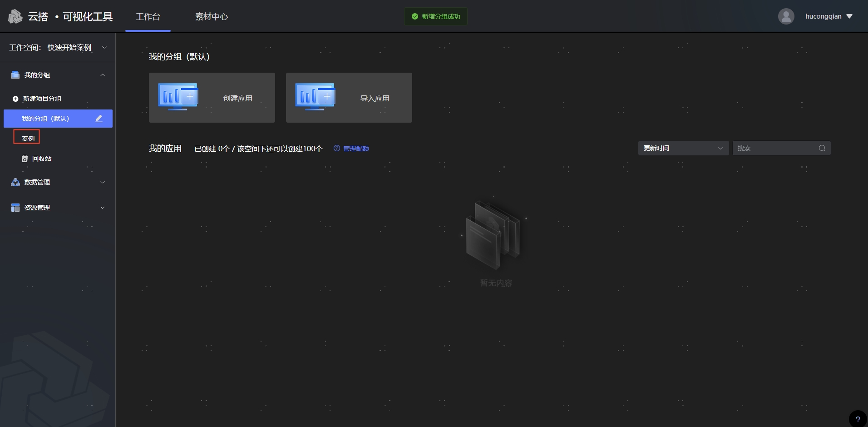The height and width of the screenshot is (427, 868).
Task: Click the 创建应用 monitor icon
Action: point(178,97)
